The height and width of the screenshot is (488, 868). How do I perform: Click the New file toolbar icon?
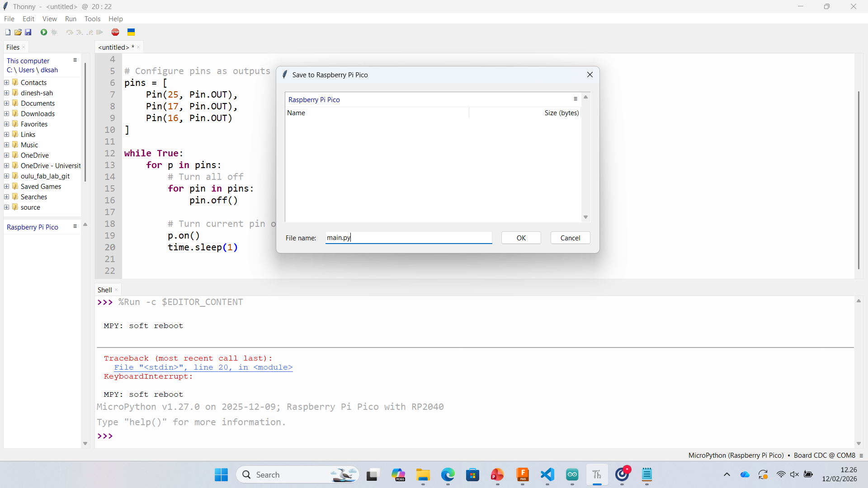pos(8,32)
